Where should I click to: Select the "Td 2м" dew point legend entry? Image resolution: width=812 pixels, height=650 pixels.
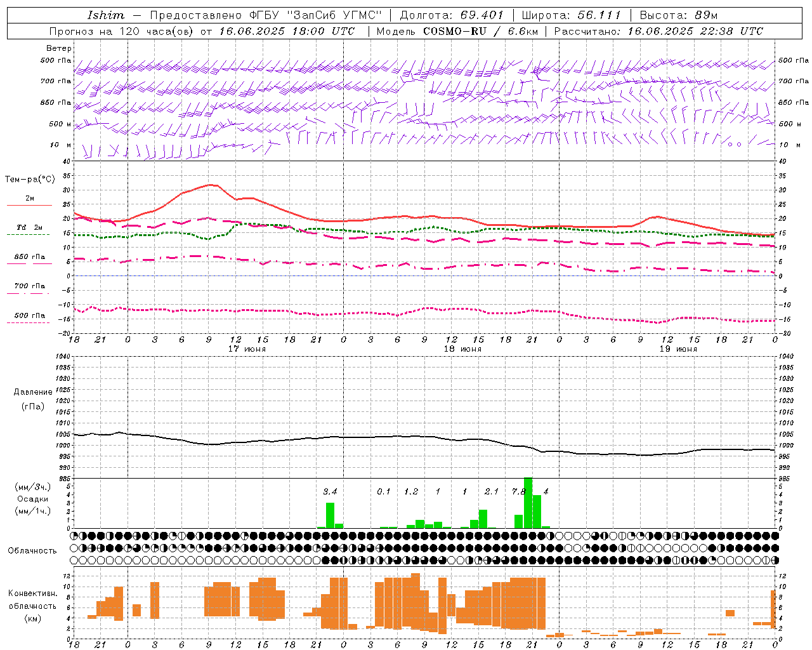point(29,227)
